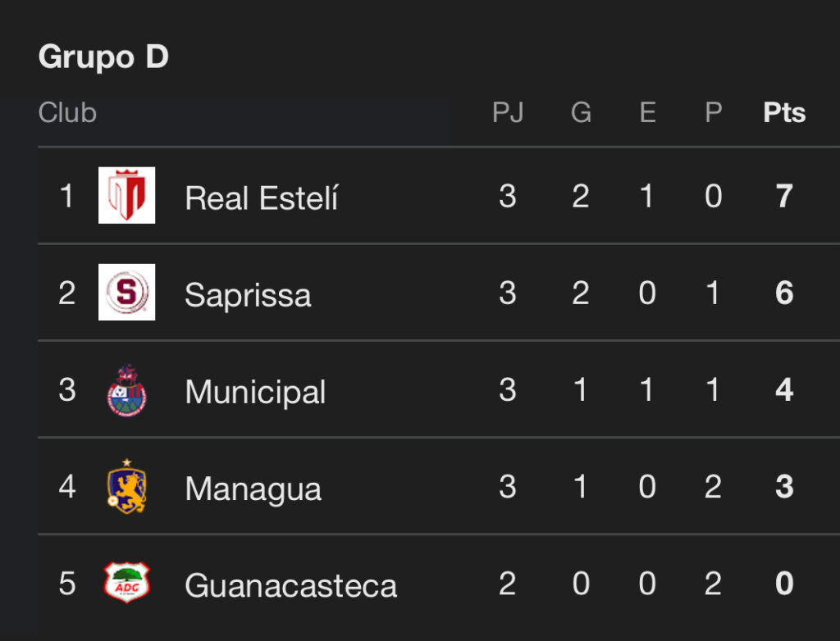Click the Managua lion crest
Screen dimensions: 840x641
pos(126,486)
